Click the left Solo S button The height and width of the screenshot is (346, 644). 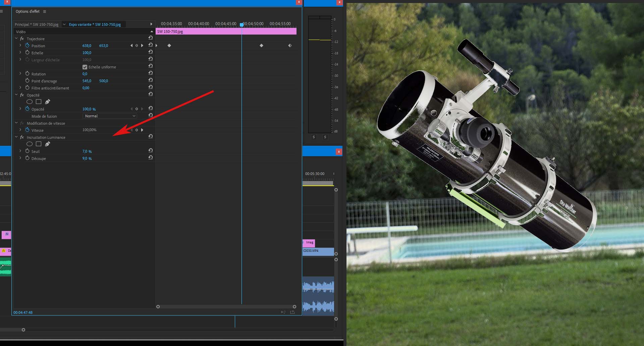[314, 137]
